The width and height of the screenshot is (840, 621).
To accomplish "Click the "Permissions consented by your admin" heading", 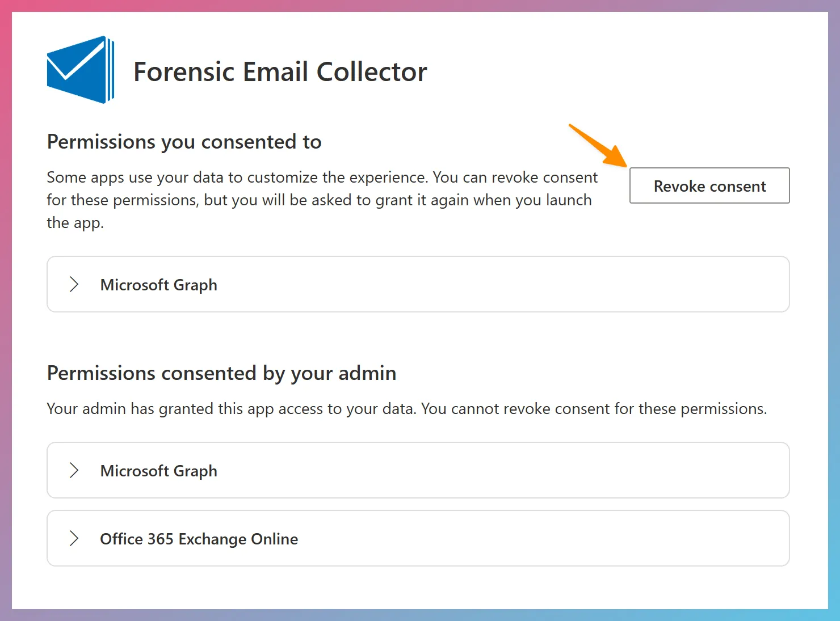I will [221, 373].
